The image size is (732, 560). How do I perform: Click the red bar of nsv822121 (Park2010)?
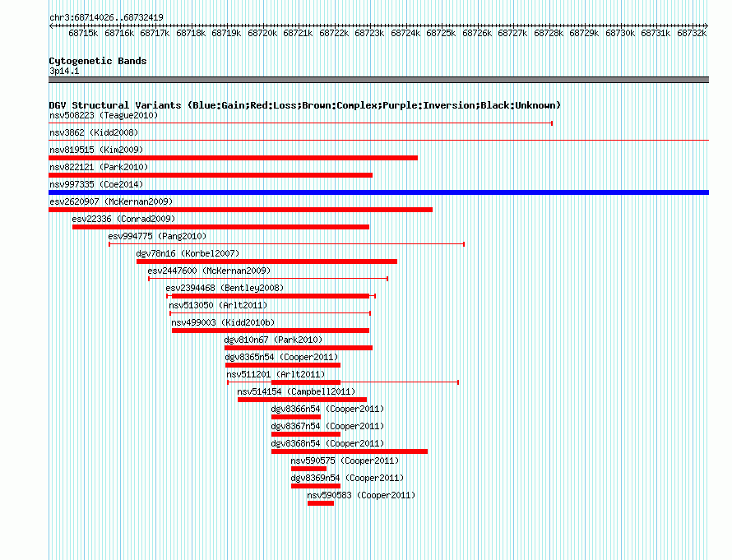pyautogui.click(x=211, y=175)
